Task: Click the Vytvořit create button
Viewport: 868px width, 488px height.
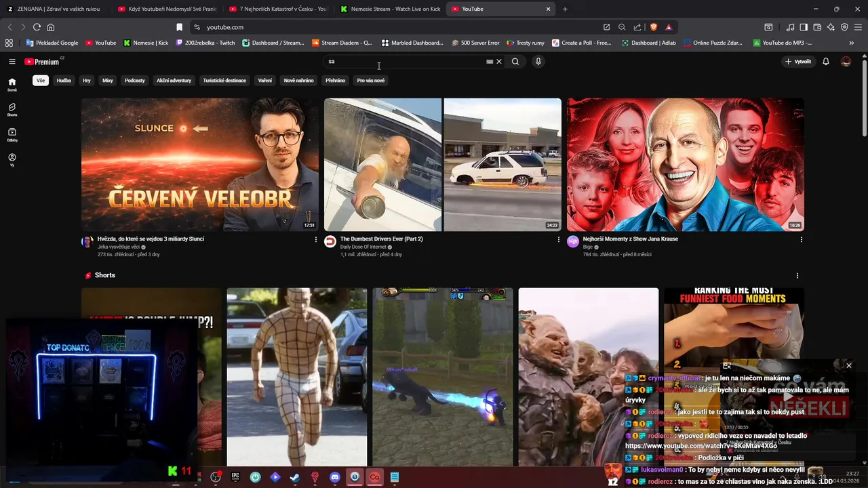Action: [797, 62]
